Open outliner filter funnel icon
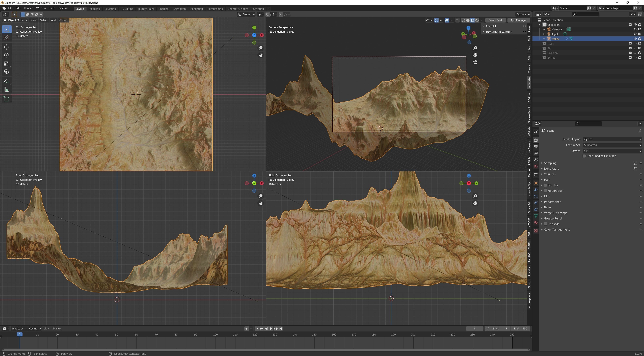 (631, 14)
